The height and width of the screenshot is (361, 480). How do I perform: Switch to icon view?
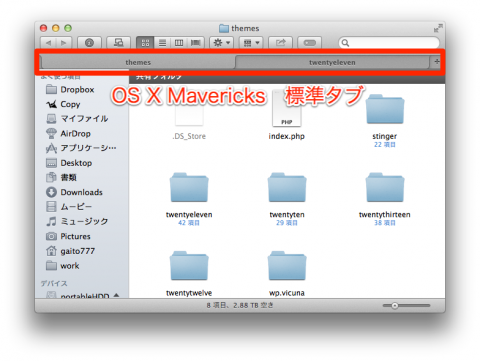pos(145,43)
